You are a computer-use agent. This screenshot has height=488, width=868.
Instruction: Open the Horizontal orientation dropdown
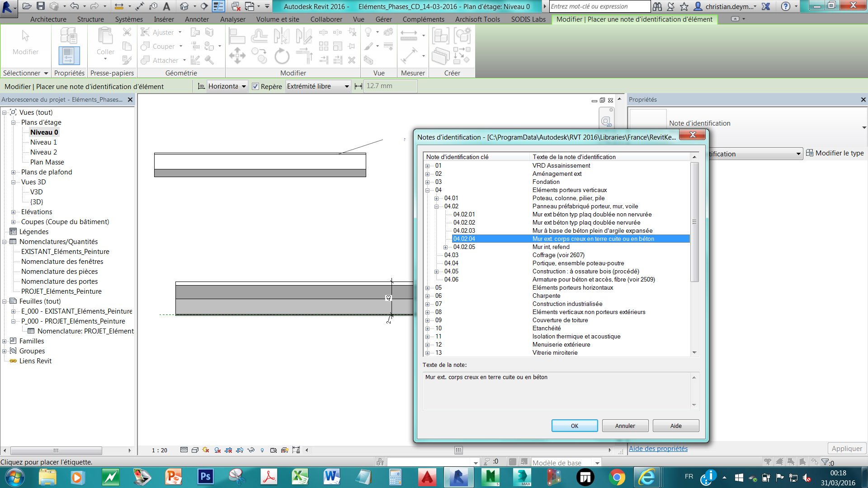[244, 86]
